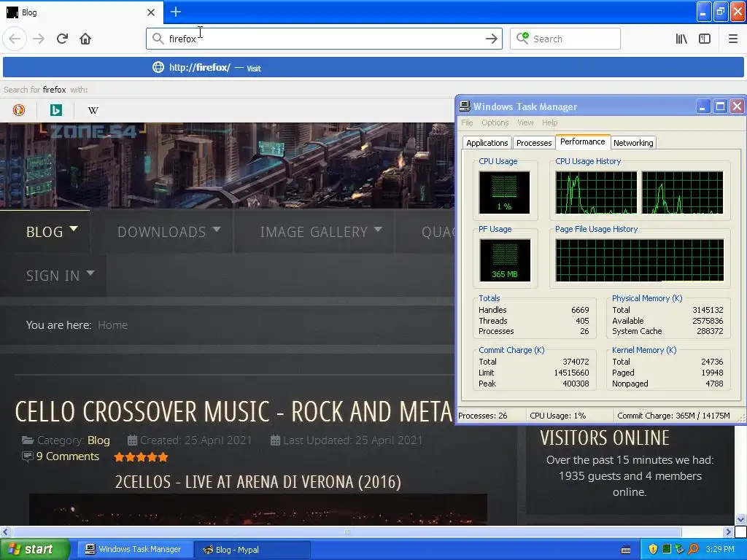The width and height of the screenshot is (747, 560).
Task: Click the status bar Commit Charge: 365M / 14175M
Action: 673,416
